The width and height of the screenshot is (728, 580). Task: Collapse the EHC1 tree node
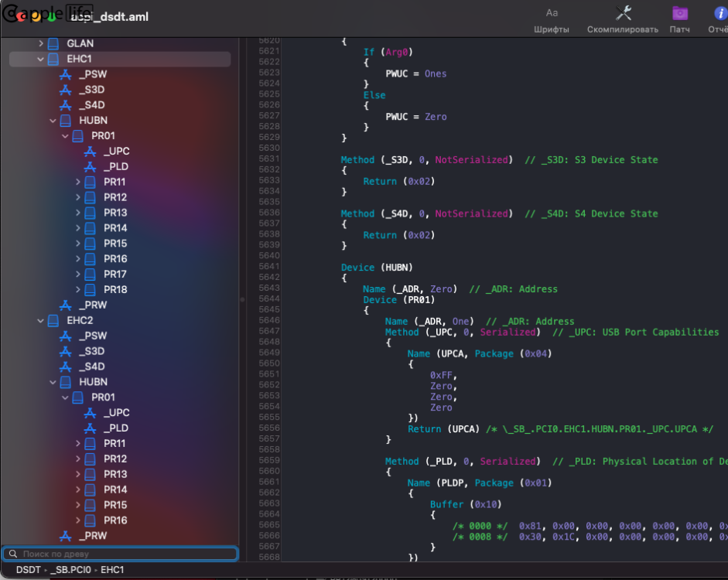pyautogui.click(x=40, y=59)
